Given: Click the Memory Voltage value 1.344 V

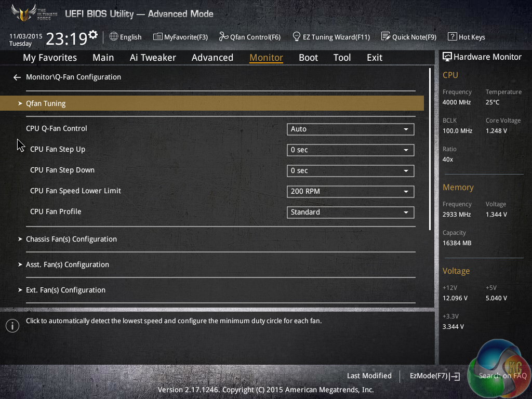Looking at the screenshot, I should (496, 215).
